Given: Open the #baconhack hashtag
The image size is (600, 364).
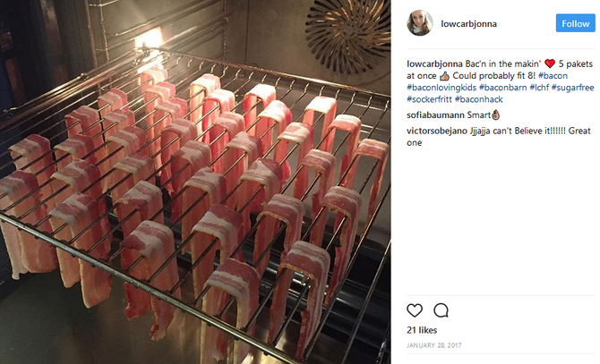Looking at the screenshot, I should click(x=479, y=99).
